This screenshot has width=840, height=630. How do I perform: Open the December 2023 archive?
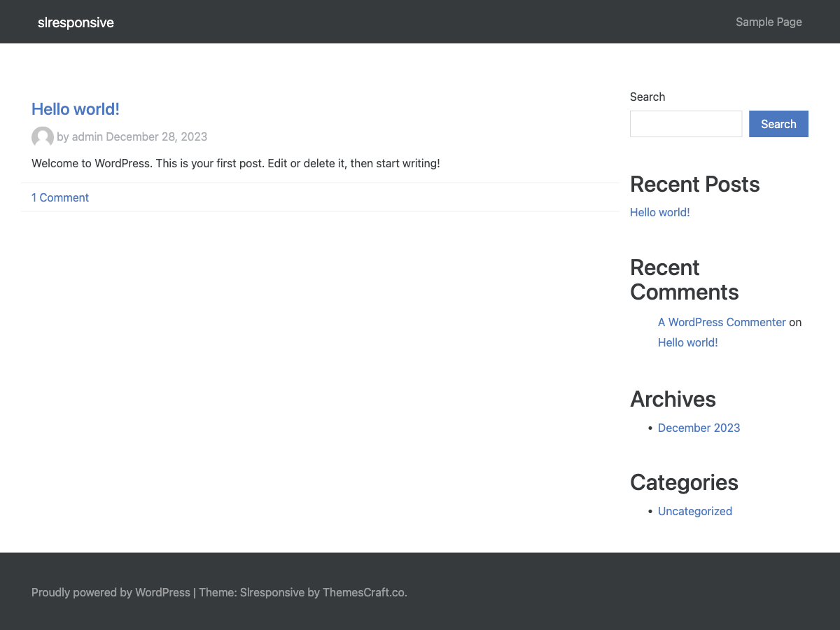click(x=699, y=428)
